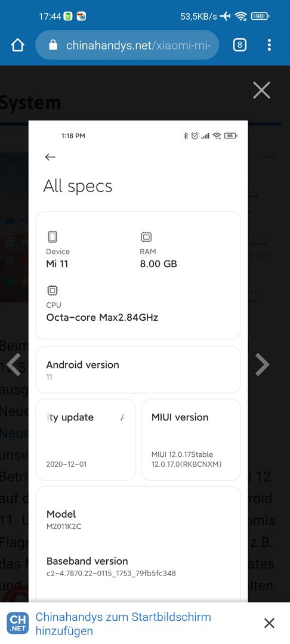Open the browser home page icon
290x644 pixels.
[18, 45]
